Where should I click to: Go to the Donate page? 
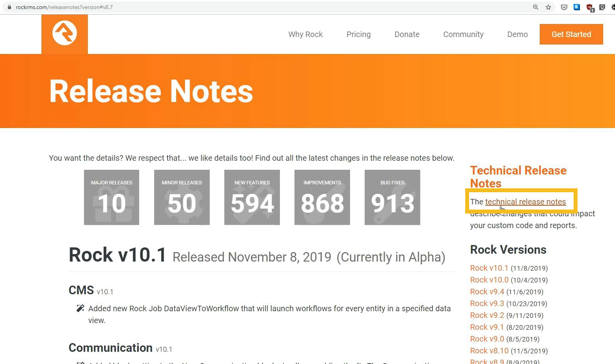[407, 34]
